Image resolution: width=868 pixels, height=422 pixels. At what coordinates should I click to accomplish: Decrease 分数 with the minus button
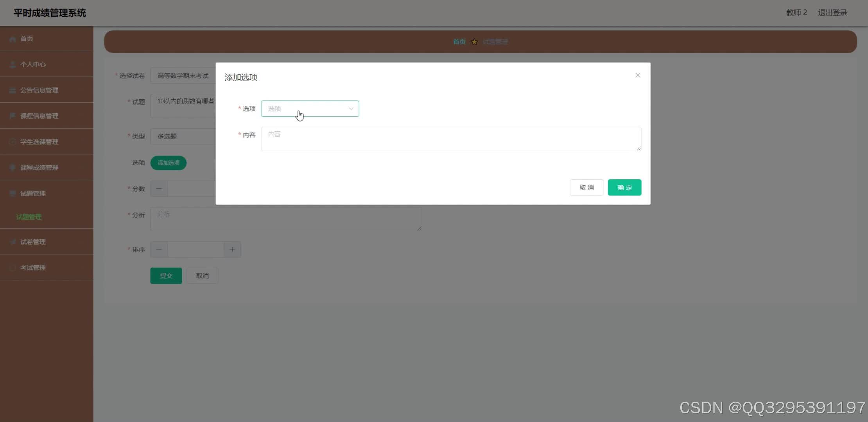coord(159,189)
